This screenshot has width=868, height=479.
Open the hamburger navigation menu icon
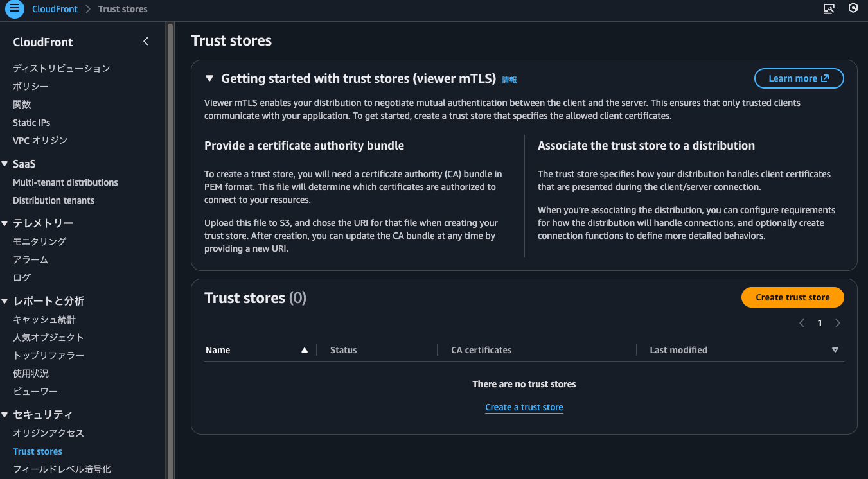[14, 9]
